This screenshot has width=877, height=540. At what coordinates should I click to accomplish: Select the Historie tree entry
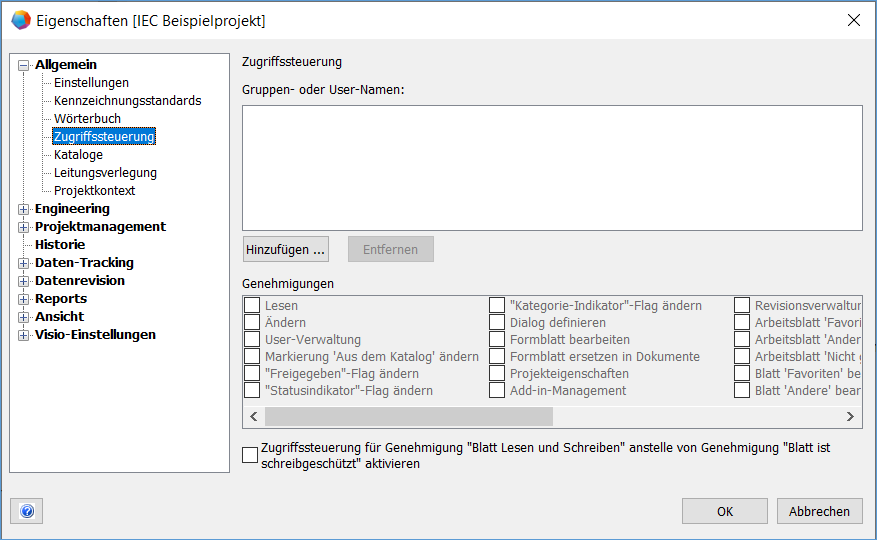(60, 245)
